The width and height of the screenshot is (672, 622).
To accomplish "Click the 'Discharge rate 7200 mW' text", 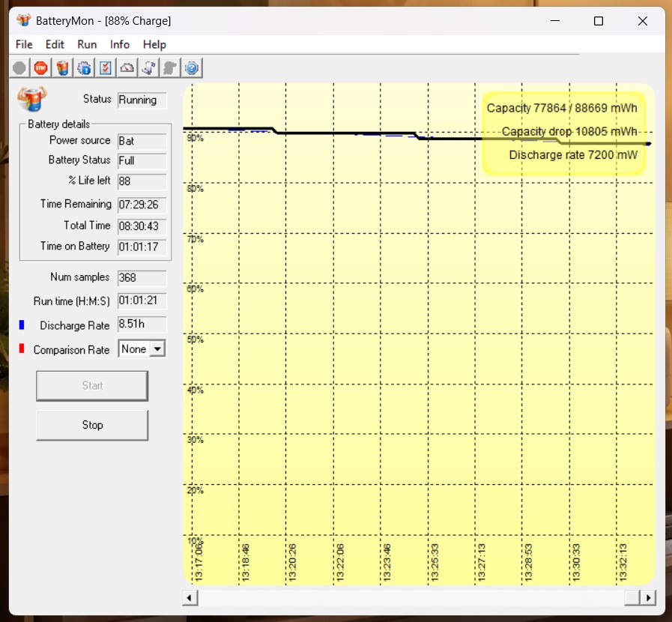I will (x=573, y=154).
